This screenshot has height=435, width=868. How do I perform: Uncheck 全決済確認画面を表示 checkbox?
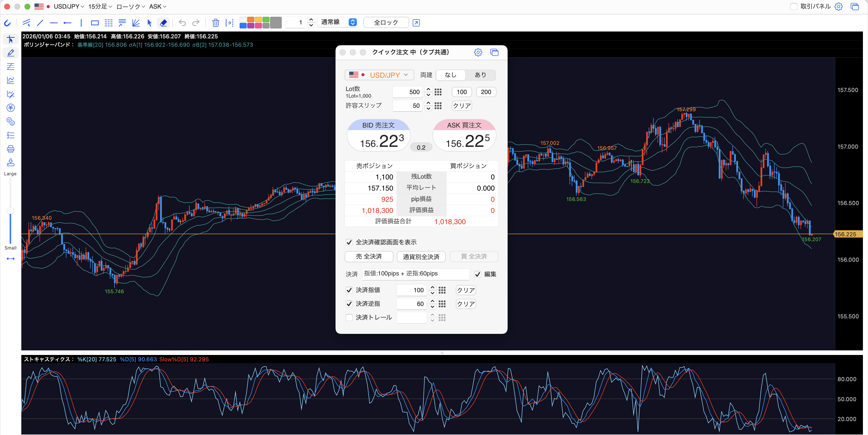[349, 242]
